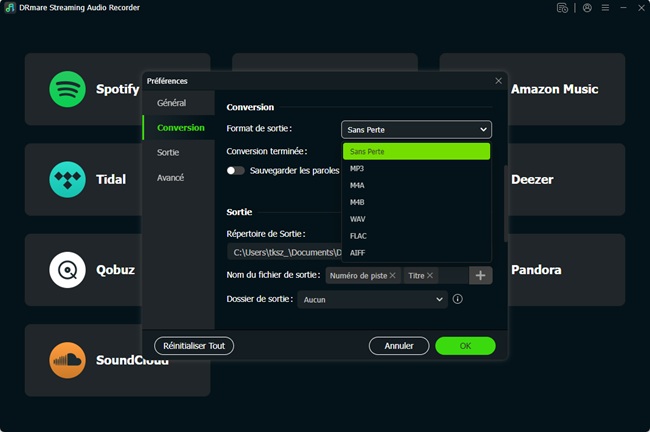This screenshot has width=650, height=432.
Task: Open the SoundCloud service icon
Action: [67, 360]
